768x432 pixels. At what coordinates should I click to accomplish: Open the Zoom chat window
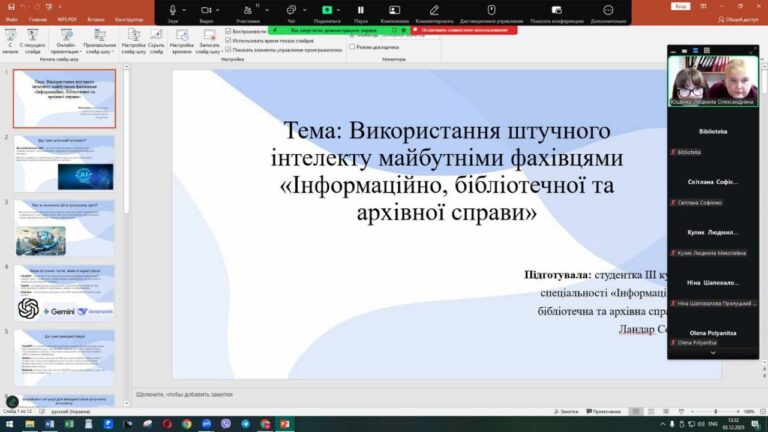(x=292, y=10)
